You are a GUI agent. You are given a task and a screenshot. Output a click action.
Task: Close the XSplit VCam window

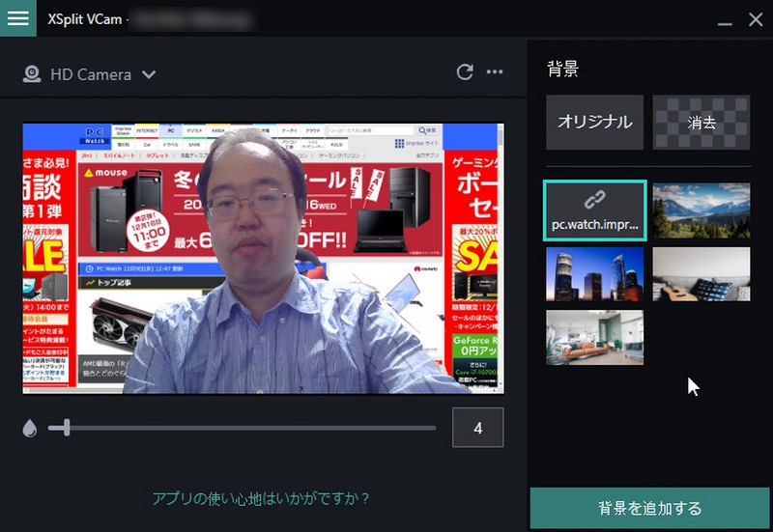pos(755,19)
